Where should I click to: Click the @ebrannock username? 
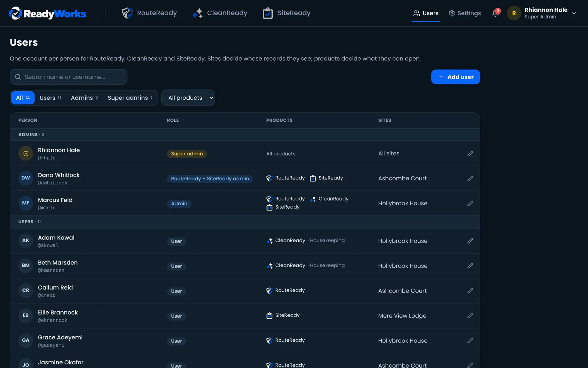[x=53, y=321]
